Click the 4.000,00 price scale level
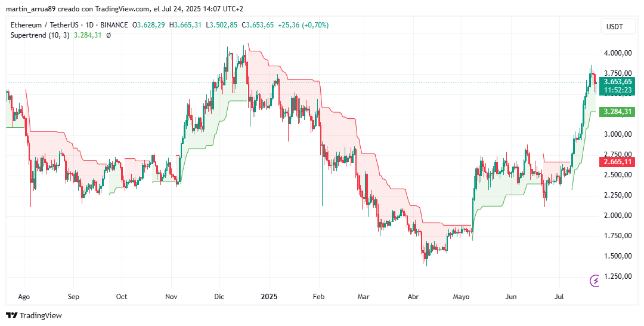 coord(617,53)
